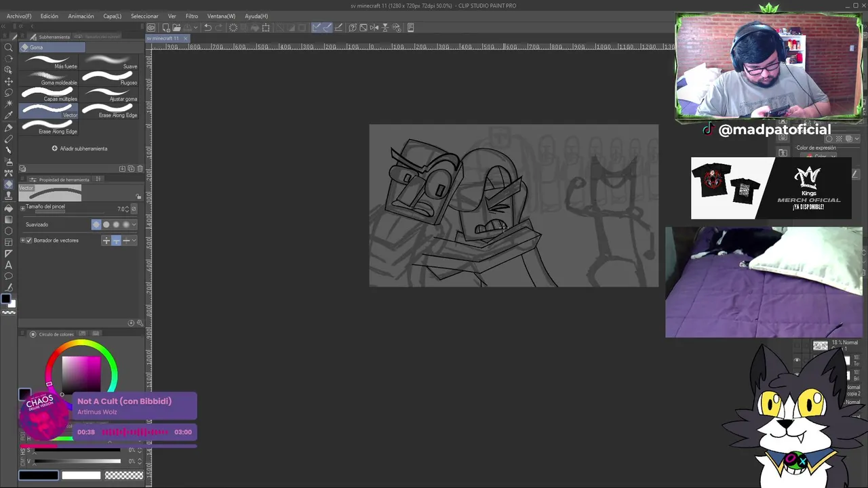The image size is (868, 488).
Task: Select the Brush tool
Action: coord(9,150)
